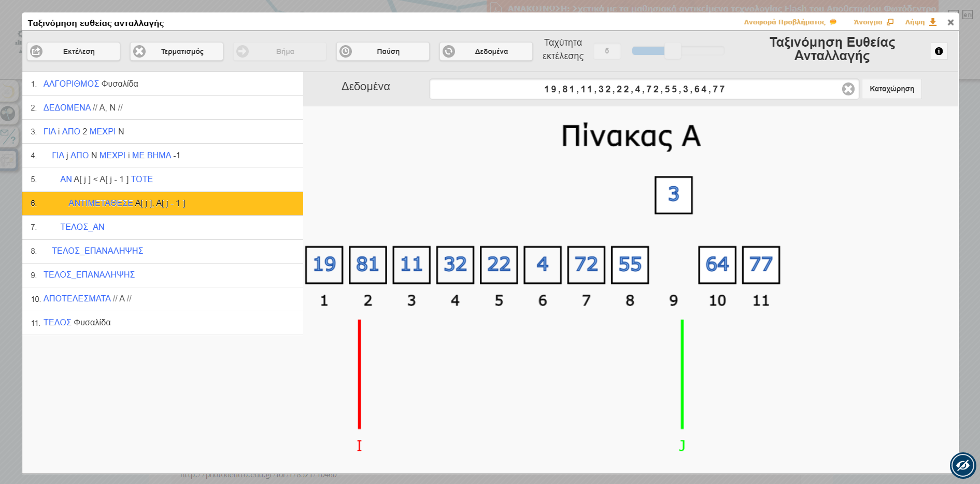
Task: Click the Βήμα step button
Action: click(x=280, y=51)
